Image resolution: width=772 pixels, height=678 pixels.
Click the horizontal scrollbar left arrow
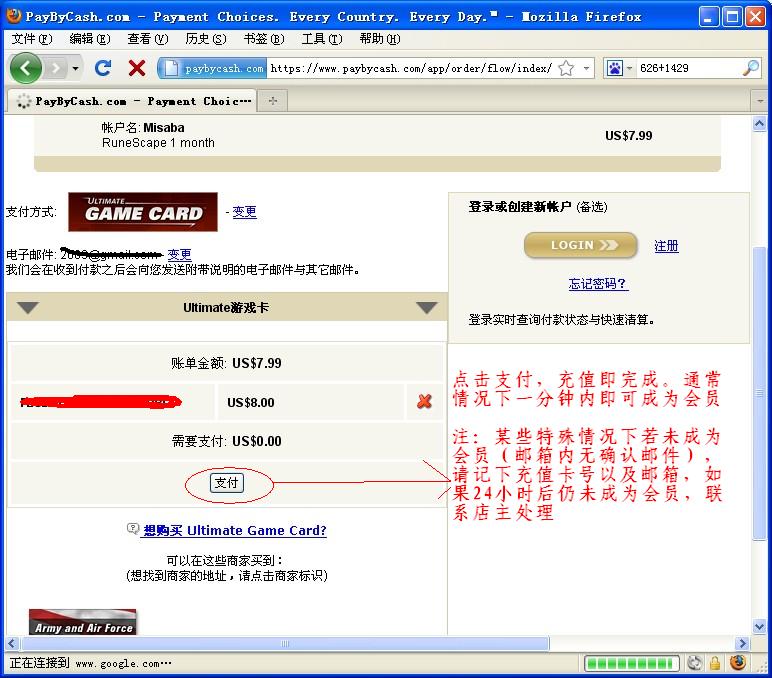coord(12,644)
